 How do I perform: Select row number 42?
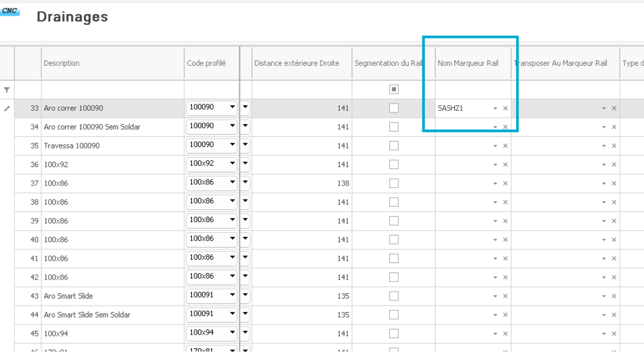(x=34, y=278)
